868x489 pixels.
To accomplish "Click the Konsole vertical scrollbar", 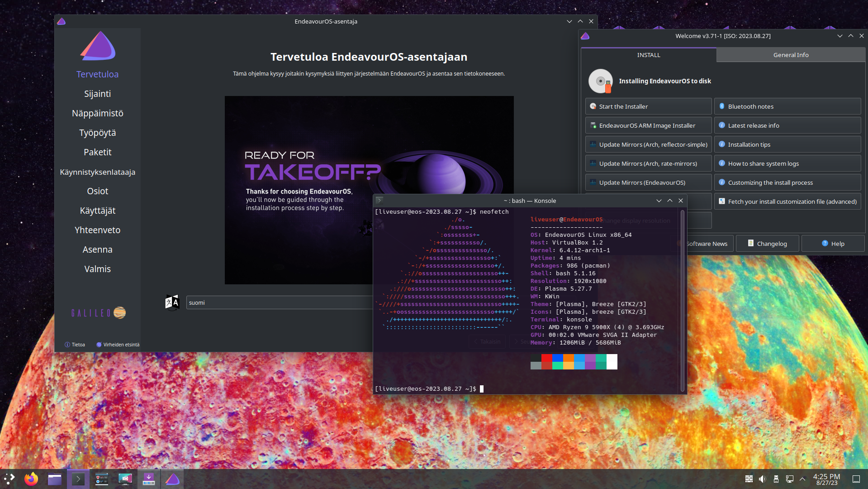I will click(682, 300).
